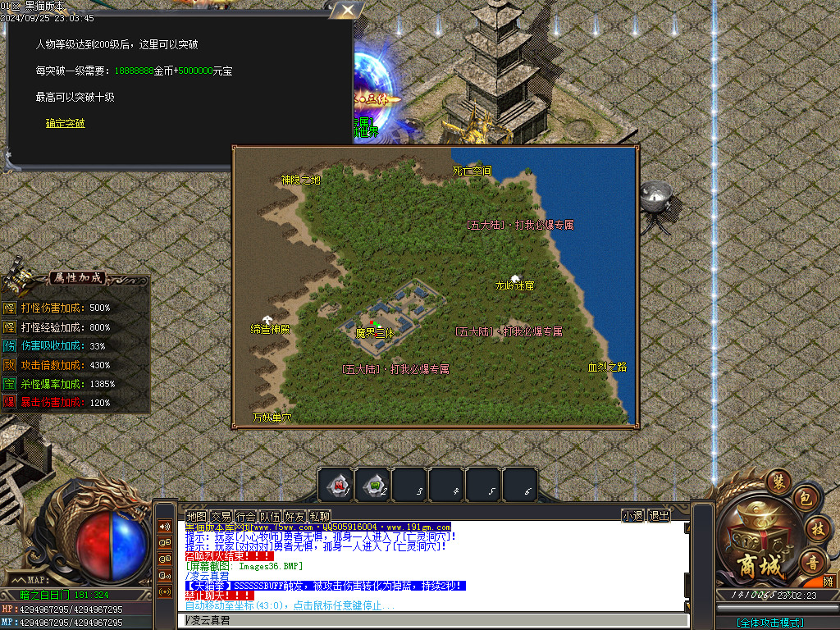Click the 攻 icon for 攻击倍数加成
Image resolution: width=840 pixels, height=630 pixels.
point(10,365)
